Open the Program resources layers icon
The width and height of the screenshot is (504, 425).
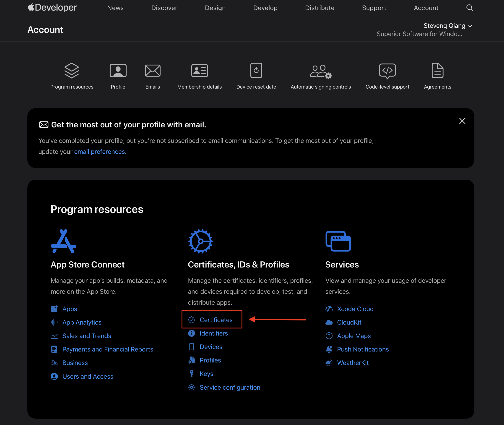(x=72, y=71)
